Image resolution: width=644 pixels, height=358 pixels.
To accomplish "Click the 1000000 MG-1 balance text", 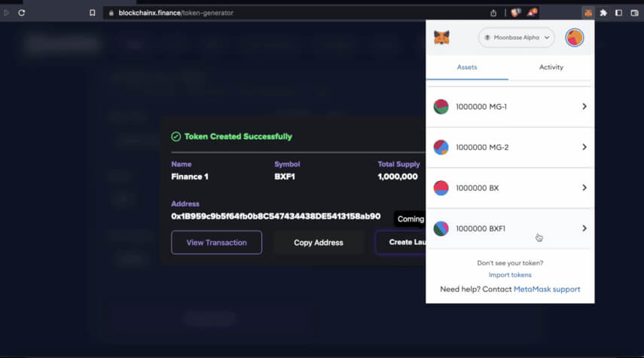I will pyautogui.click(x=481, y=107).
